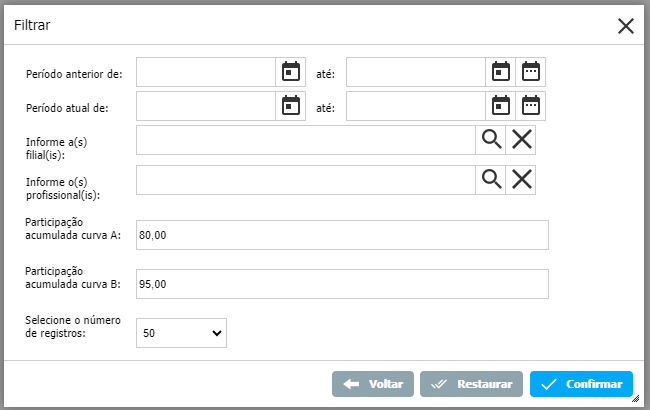
Task: Expand the número de registros dropdown
Action: [x=181, y=333]
